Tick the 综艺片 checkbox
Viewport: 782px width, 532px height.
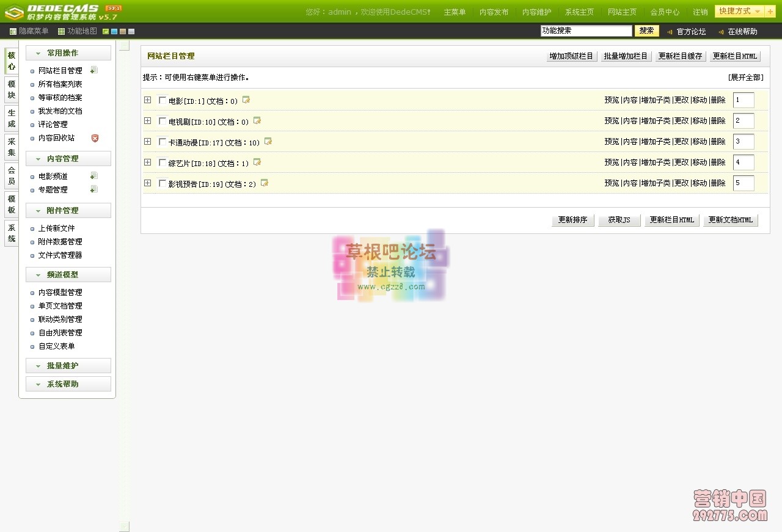(163, 162)
